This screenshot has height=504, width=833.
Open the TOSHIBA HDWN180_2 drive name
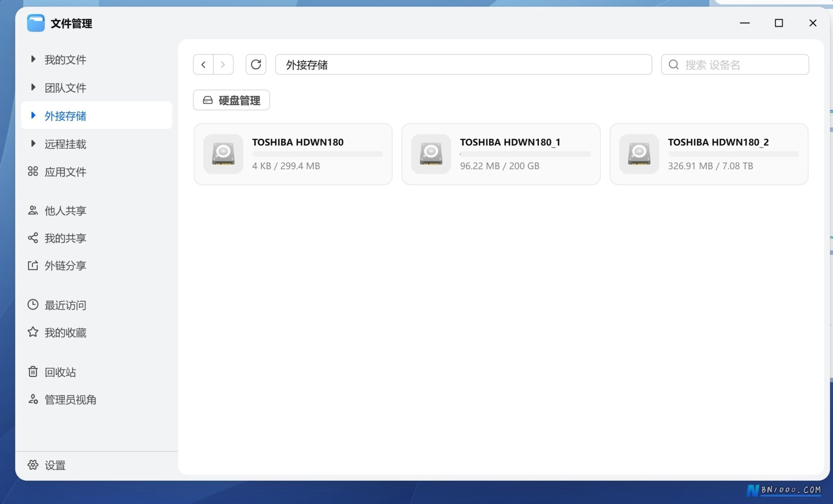(718, 142)
